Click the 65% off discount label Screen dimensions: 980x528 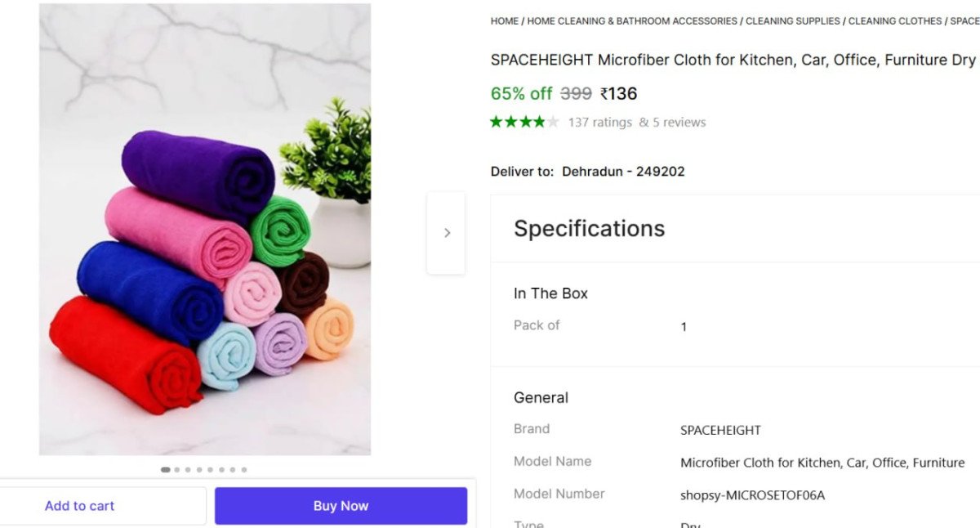point(521,94)
